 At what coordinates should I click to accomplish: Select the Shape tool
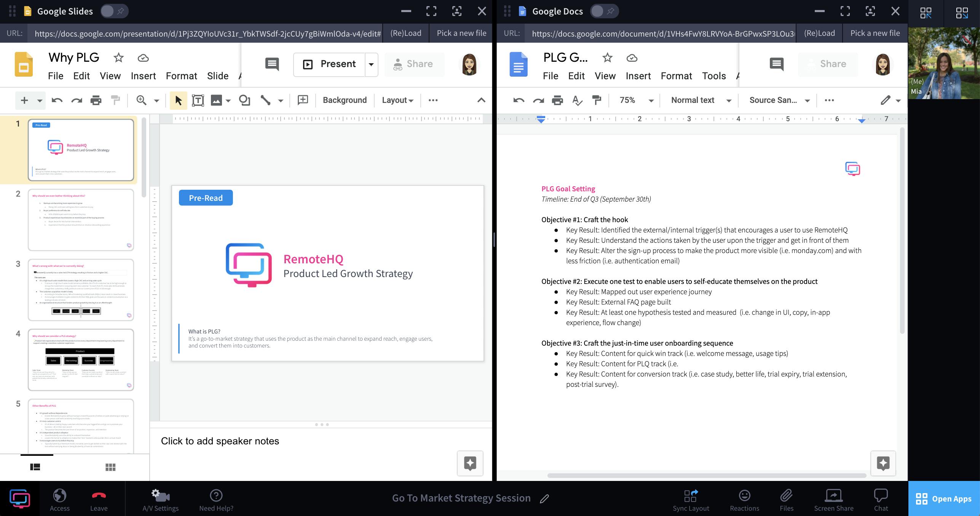(x=244, y=100)
